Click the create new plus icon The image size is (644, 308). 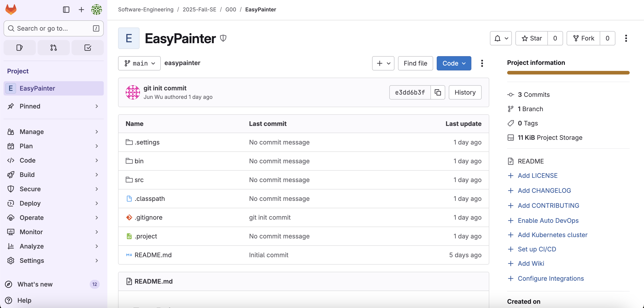coord(81,9)
